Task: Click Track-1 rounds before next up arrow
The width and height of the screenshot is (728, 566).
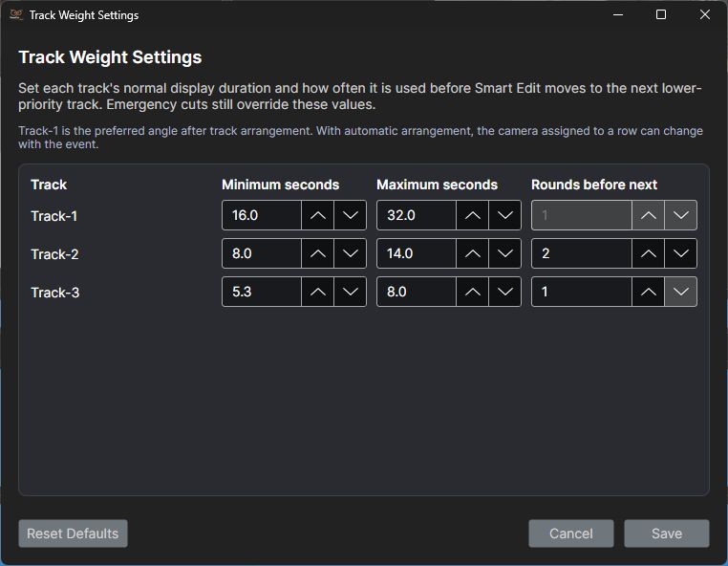Action: (648, 215)
